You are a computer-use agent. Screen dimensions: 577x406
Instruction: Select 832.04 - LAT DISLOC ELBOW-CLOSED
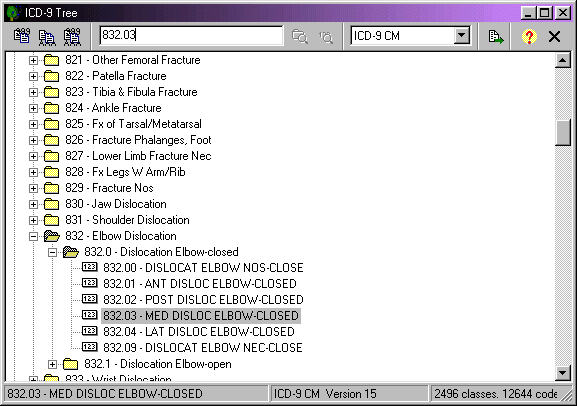pyautogui.click(x=199, y=332)
